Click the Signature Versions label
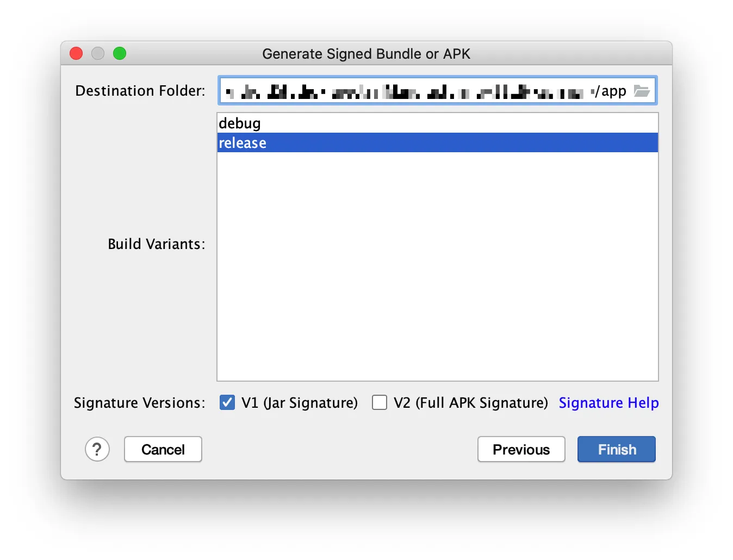 tap(140, 403)
